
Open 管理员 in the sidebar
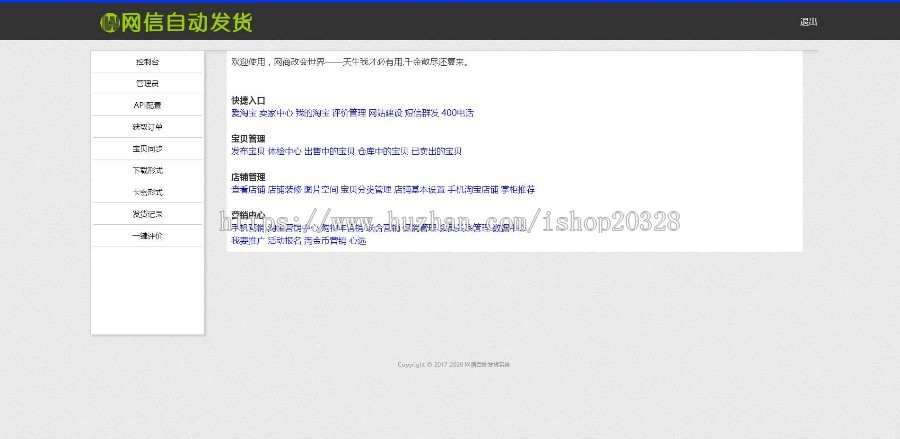(148, 84)
